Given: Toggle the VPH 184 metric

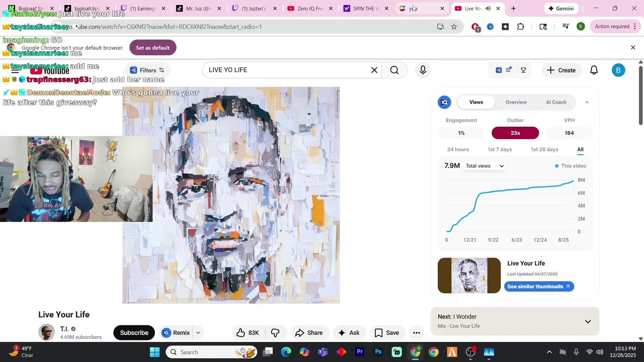Looking at the screenshot, I should tap(569, 133).
